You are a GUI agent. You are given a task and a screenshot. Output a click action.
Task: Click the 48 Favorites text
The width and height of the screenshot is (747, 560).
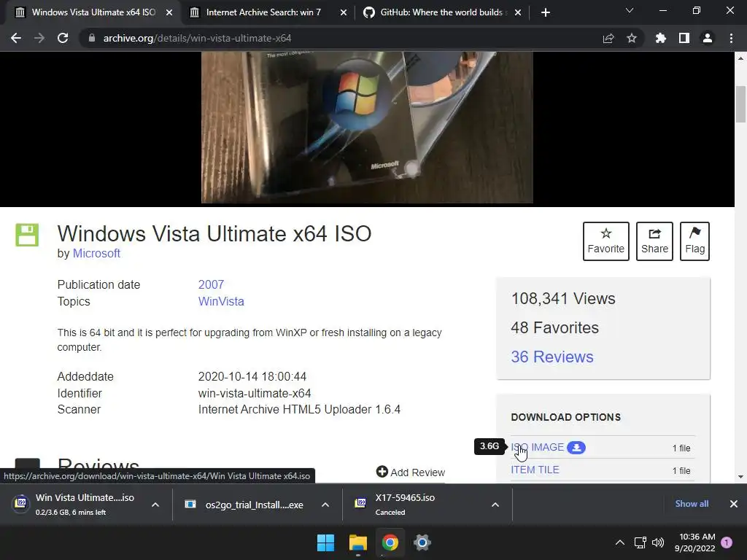coord(554,327)
